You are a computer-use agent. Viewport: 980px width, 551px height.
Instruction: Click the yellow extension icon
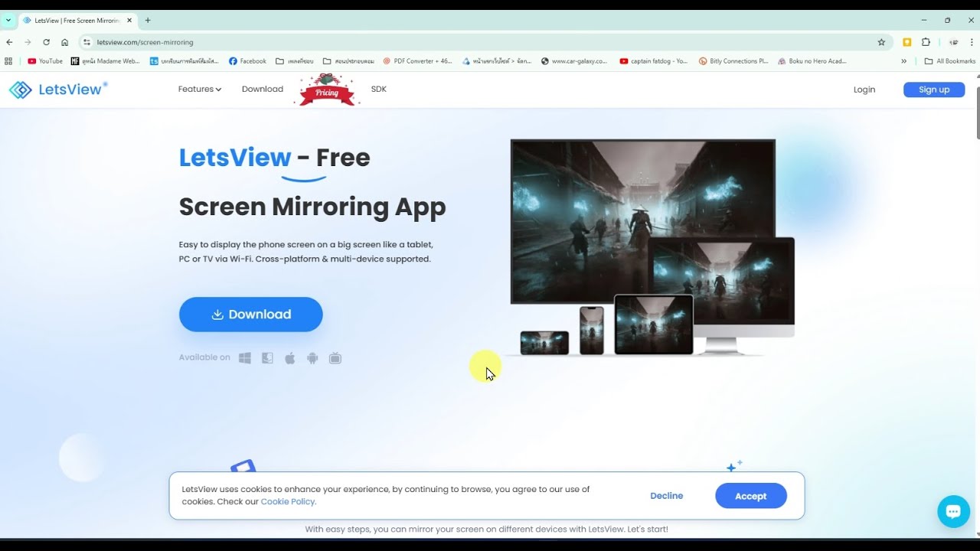pyautogui.click(x=907, y=42)
